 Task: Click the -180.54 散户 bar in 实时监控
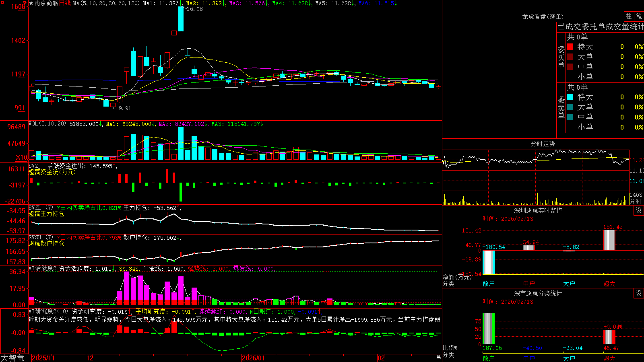point(489,262)
